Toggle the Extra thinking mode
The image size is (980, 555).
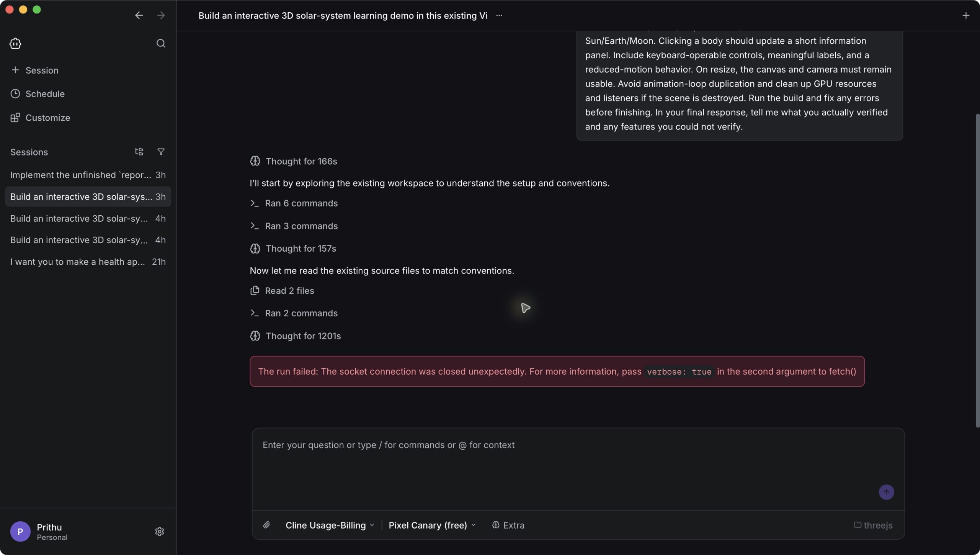click(x=508, y=525)
